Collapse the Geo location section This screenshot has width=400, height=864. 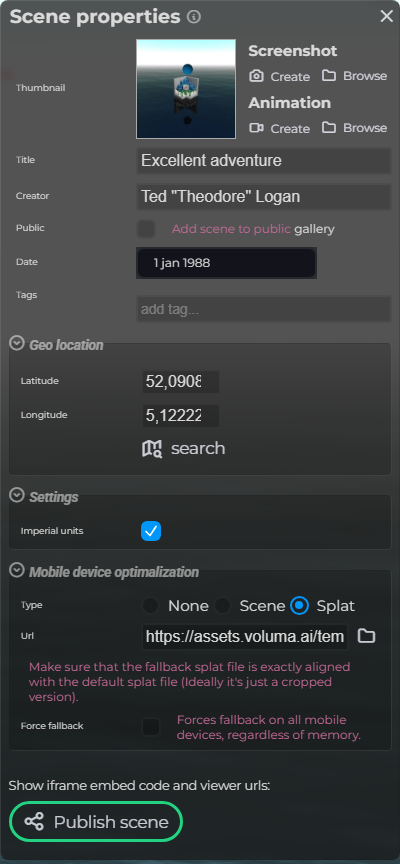point(17,344)
